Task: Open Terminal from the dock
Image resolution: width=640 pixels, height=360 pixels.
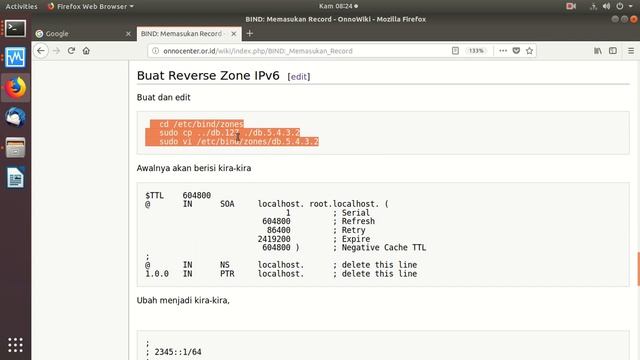Action: pyautogui.click(x=16, y=29)
